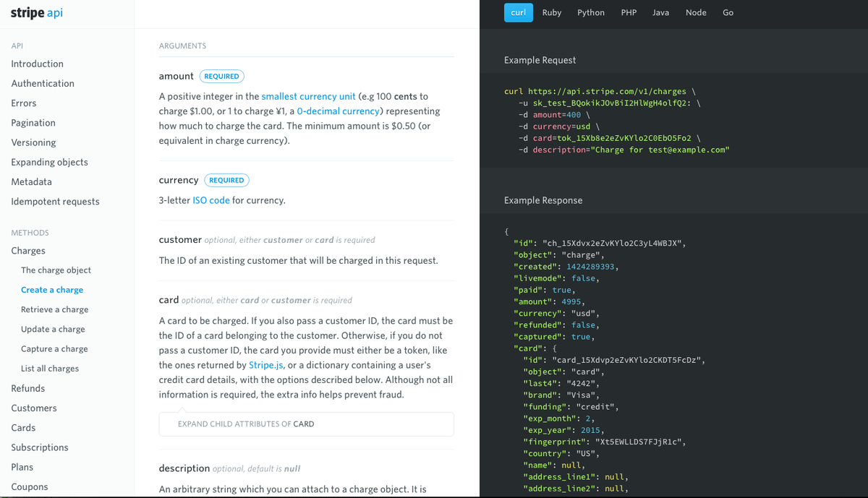
Task: Click the customer argument name
Action: pos(180,239)
